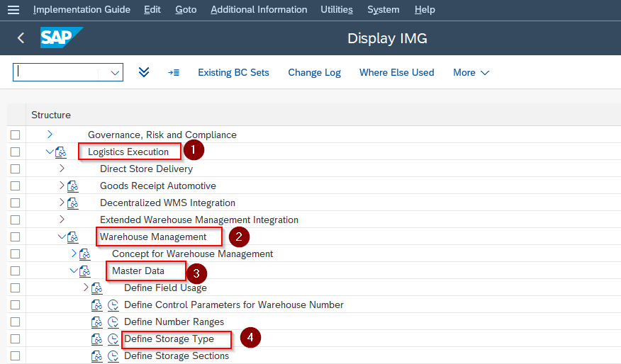Click the Existing BC Sets button

tap(233, 72)
